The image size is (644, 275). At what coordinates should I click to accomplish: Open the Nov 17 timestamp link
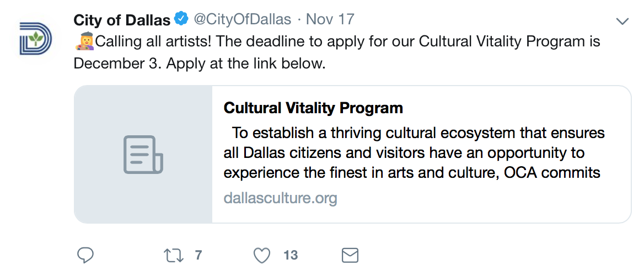pyautogui.click(x=330, y=20)
